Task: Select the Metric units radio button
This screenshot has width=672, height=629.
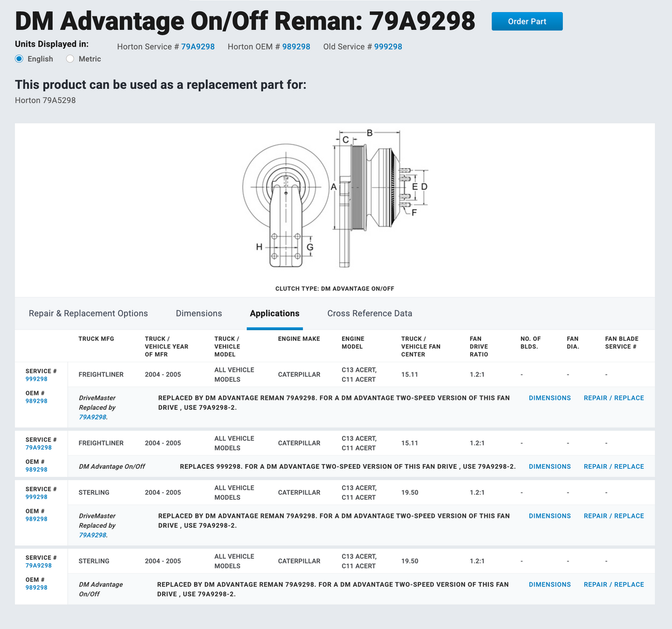Action: 70,59
